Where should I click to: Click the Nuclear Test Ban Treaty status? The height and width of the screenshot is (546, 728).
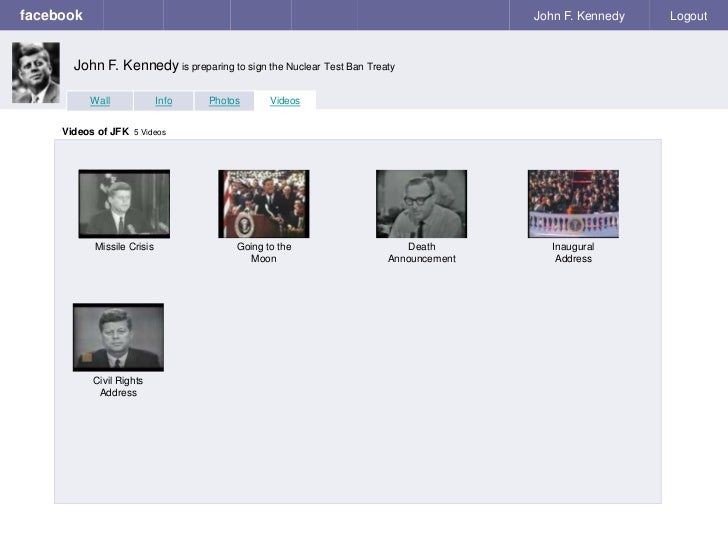click(x=288, y=67)
